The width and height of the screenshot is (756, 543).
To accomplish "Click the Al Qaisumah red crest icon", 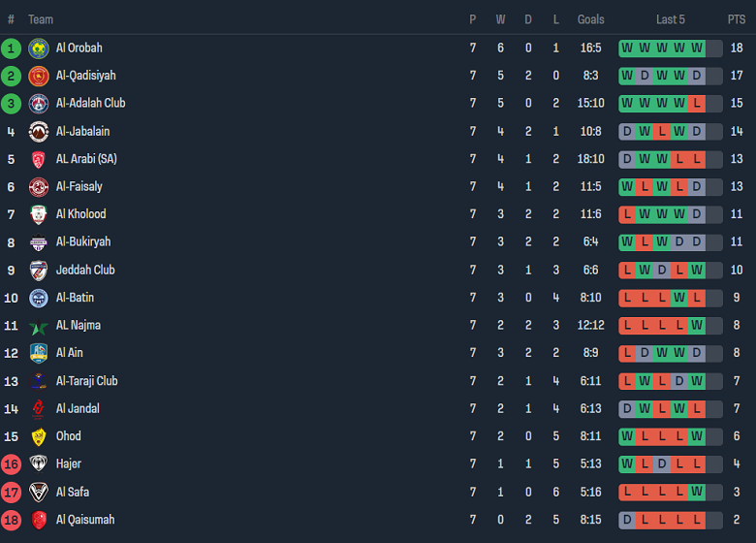I will tap(39, 521).
